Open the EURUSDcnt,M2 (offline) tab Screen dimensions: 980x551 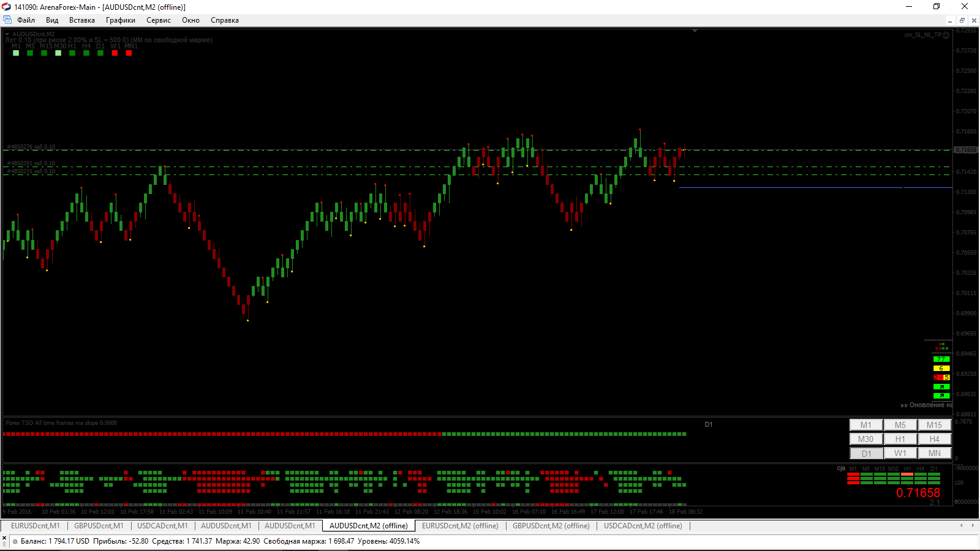tap(460, 526)
